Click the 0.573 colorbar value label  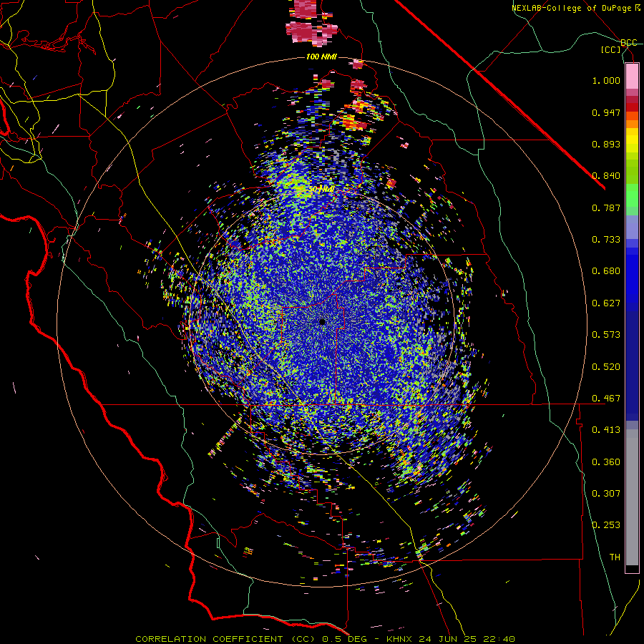[606, 335]
